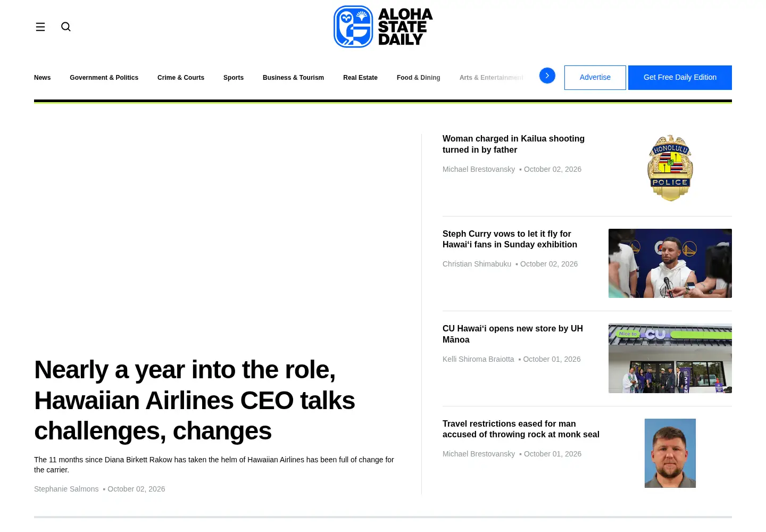Click the date under the Hawaiian Airlines story
766x532 pixels.
point(136,489)
